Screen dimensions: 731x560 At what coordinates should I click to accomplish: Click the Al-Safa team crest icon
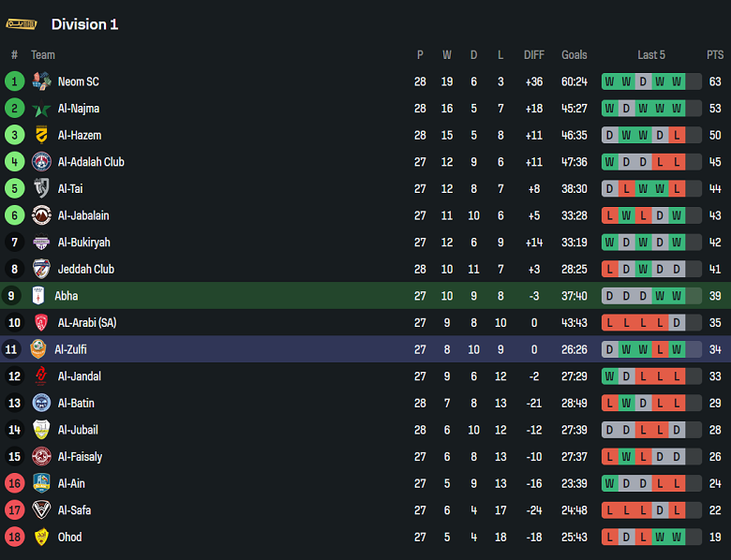[41, 510]
